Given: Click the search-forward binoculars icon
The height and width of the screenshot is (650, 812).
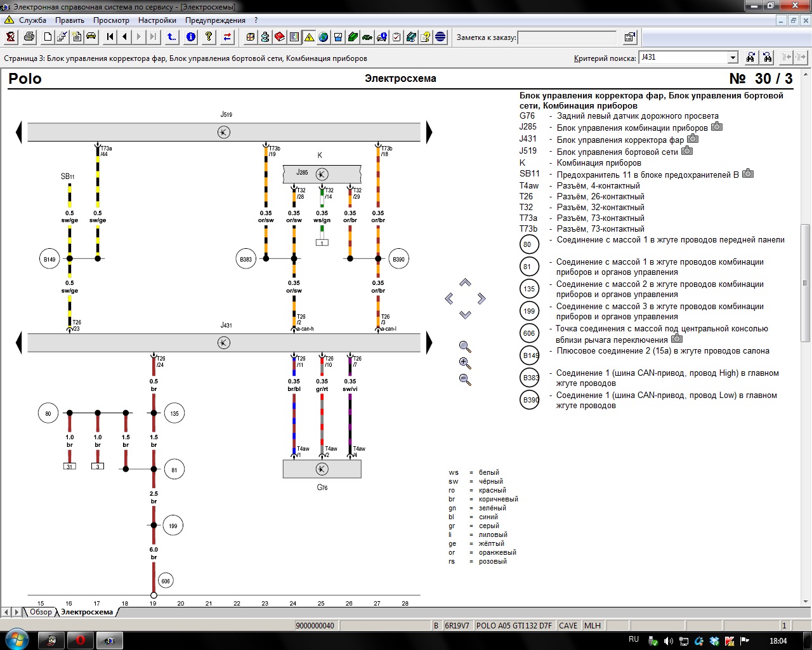Looking at the screenshot, I should click(750, 58).
